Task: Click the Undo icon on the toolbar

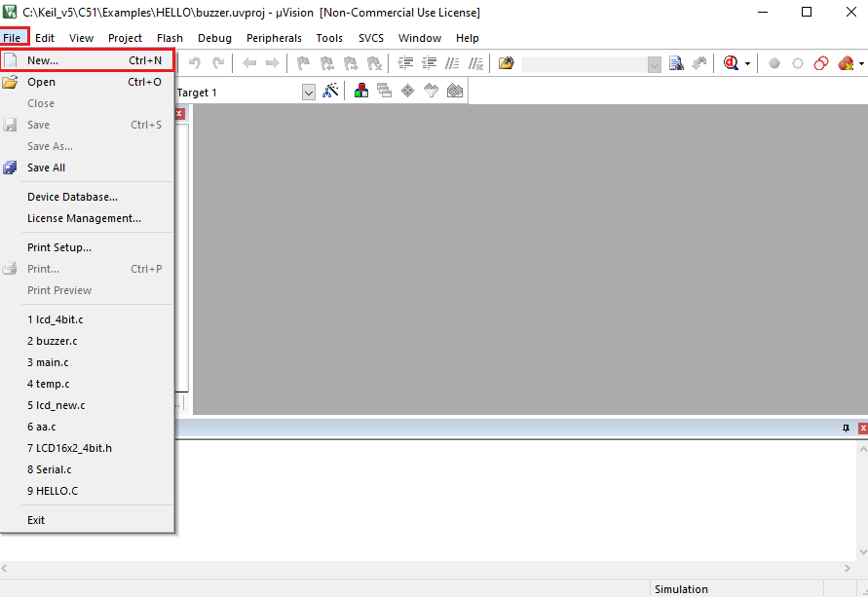Action: pyautogui.click(x=194, y=62)
